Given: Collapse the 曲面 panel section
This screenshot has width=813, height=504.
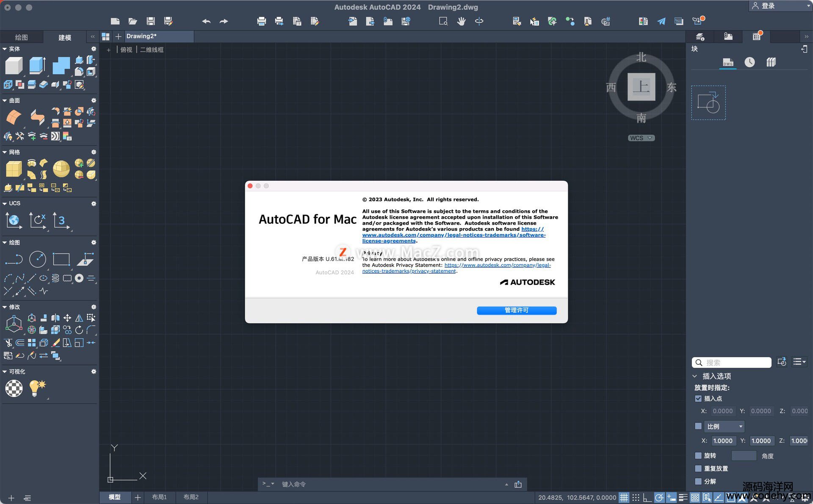Looking at the screenshot, I should click(5, 101).
